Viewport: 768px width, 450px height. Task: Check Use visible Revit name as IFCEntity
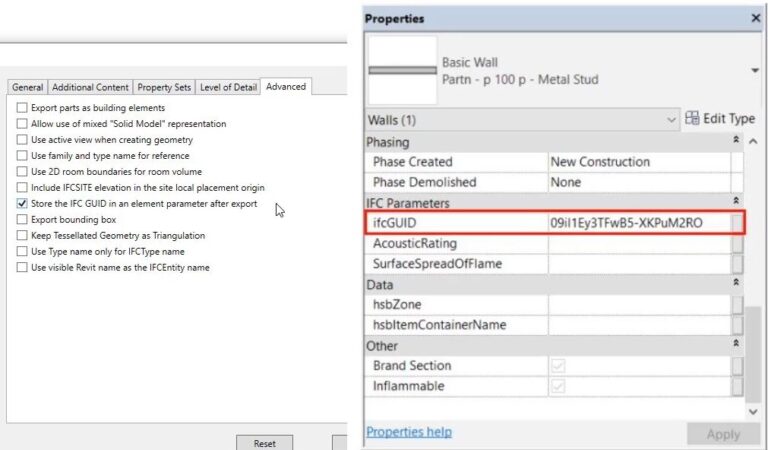coord(22,267)
